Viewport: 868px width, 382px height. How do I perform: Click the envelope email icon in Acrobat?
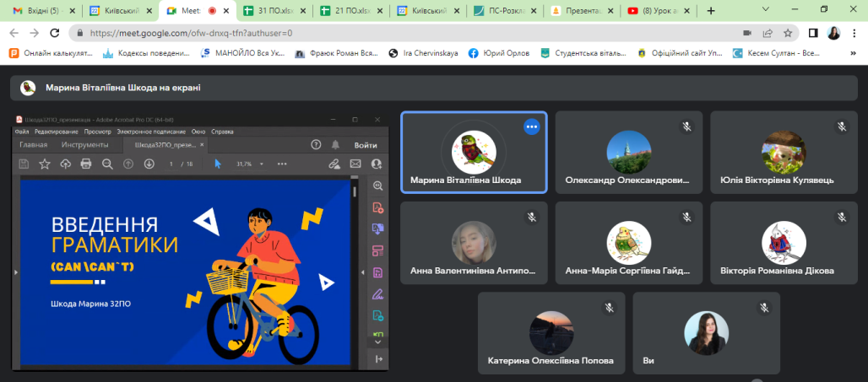coord(355,164)
